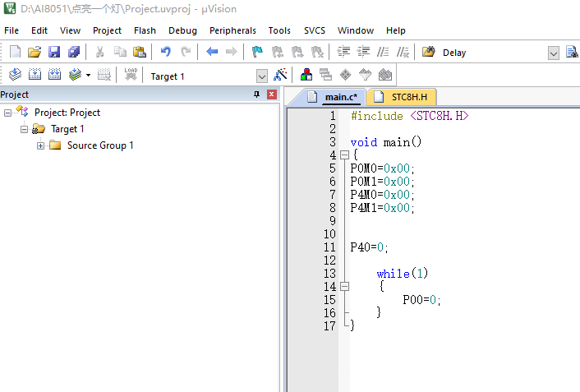Screen dimensions: 580x392
Task: Open Pack Installer icon
Action: [385, 75]
